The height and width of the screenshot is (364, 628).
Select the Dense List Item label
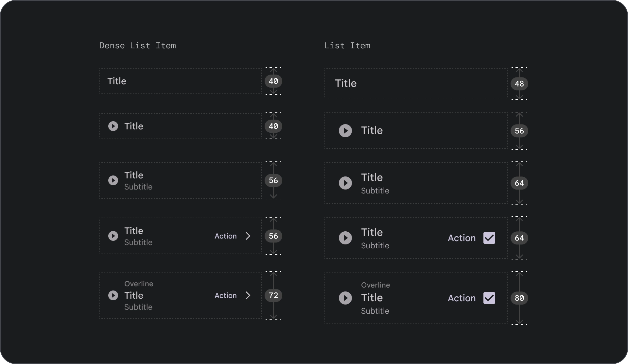[137, 45]
